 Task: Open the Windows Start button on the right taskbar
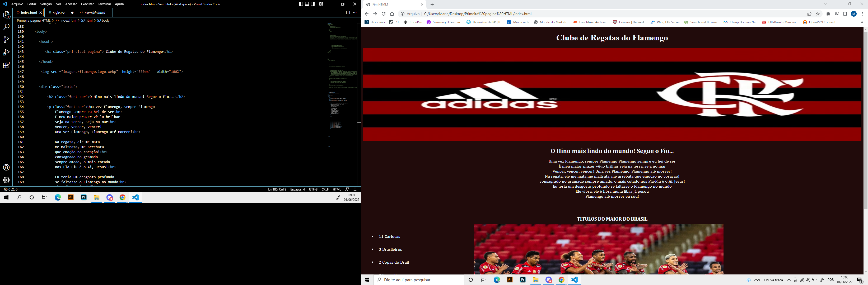pos(367,280)
